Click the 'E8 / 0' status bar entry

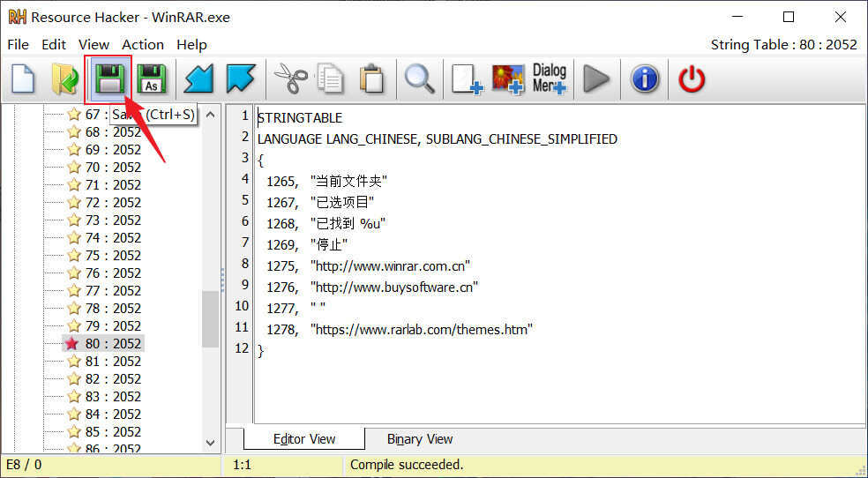(x=23, y=465)
